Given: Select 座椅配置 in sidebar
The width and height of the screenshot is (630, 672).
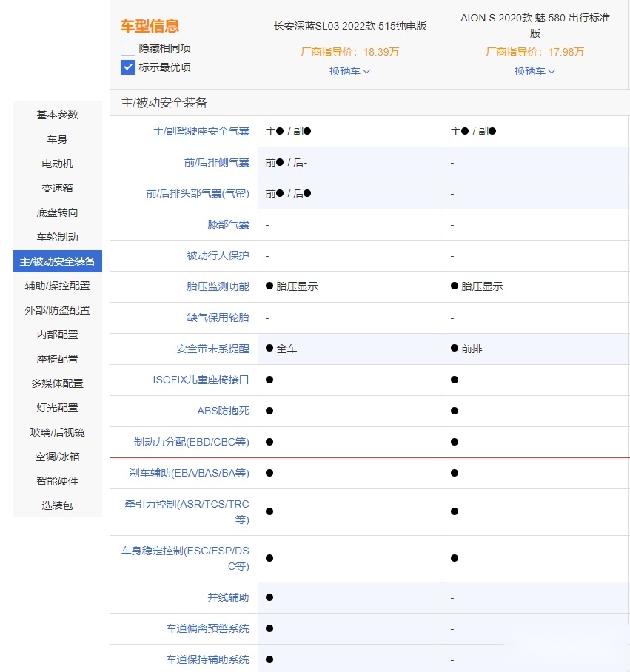Looking at the screenshot, I should 58,359.
